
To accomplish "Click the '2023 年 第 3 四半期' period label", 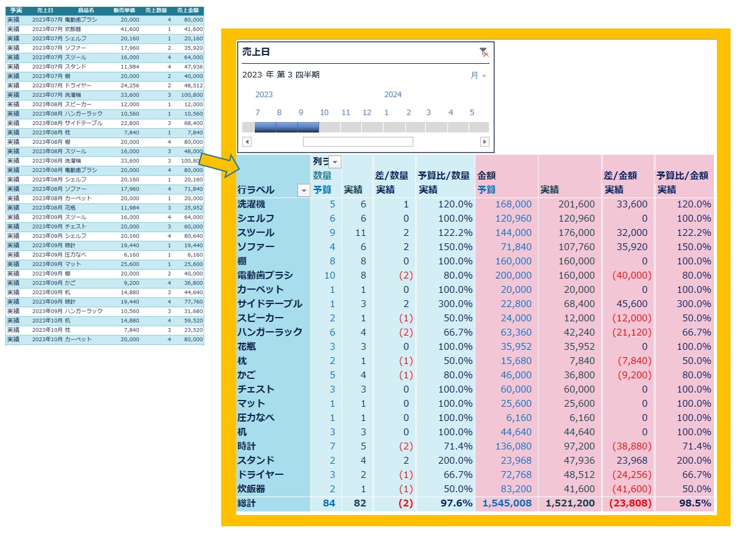I will (281, 75).
